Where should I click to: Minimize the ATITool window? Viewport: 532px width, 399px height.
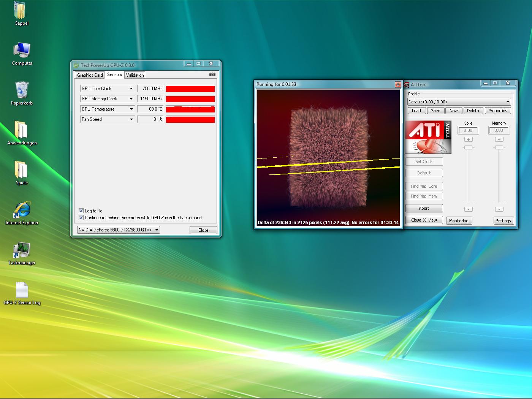486,83
